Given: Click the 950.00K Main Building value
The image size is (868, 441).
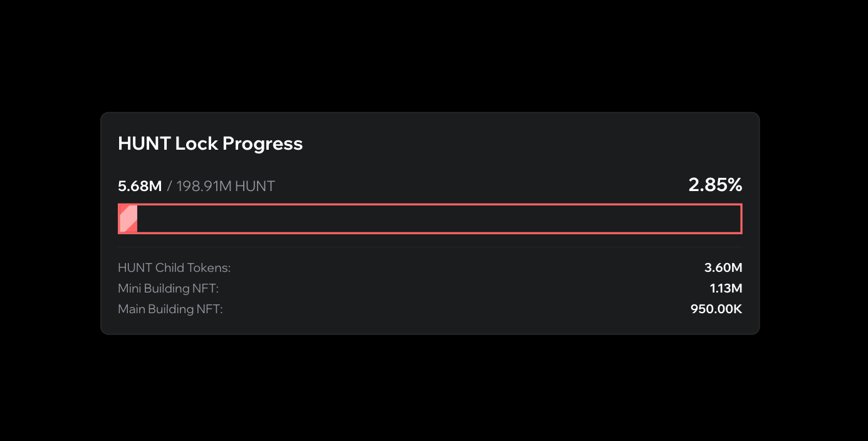Looking at the screenshot, I should point(716,309).
